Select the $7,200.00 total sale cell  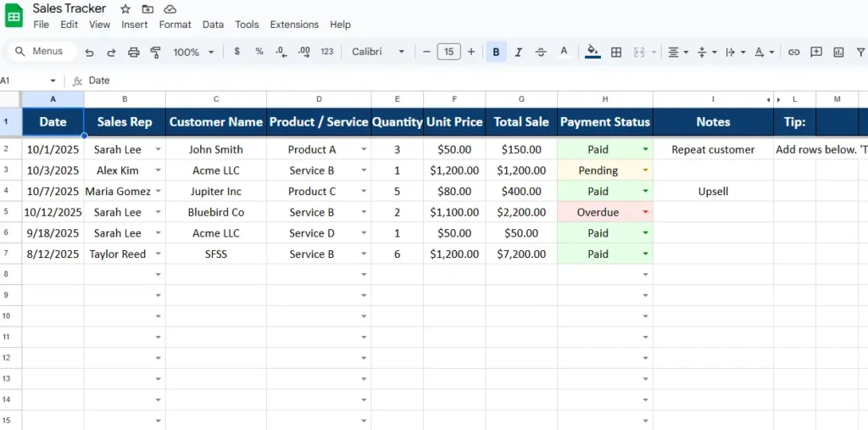[521, 254]
